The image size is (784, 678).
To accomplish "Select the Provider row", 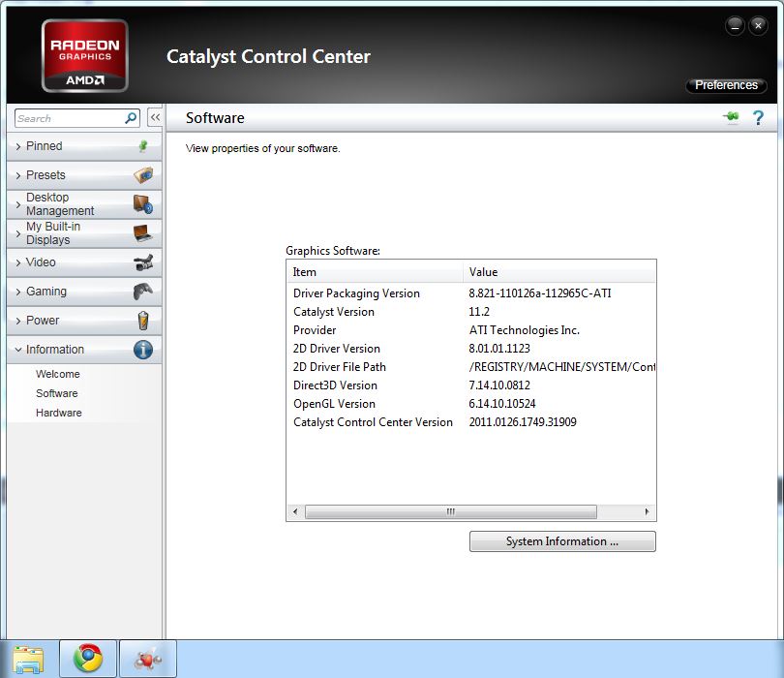I will point(471,330).
